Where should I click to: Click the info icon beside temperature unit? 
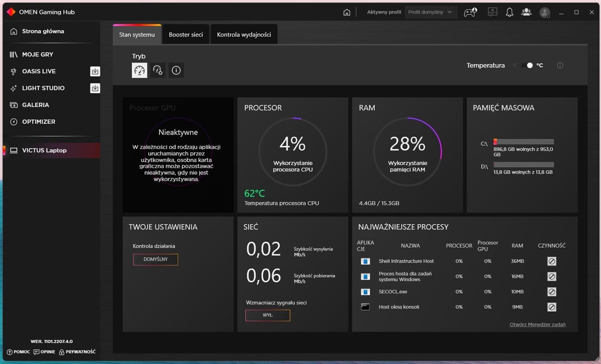(x=560, y=65)
